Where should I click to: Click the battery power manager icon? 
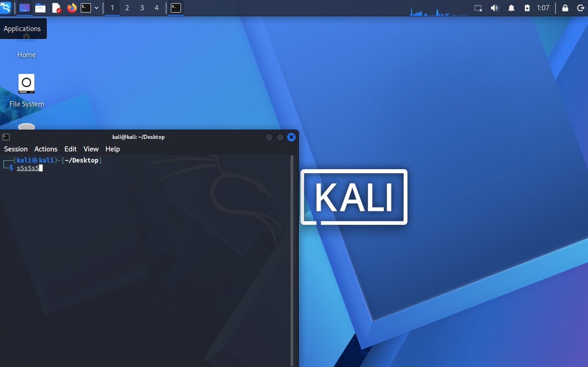tap(527, 8)
